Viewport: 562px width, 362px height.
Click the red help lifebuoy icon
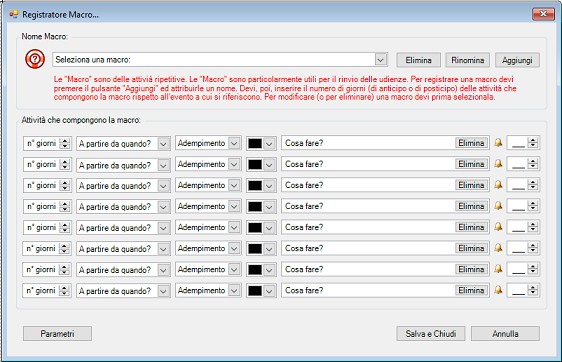pos(35,59)
